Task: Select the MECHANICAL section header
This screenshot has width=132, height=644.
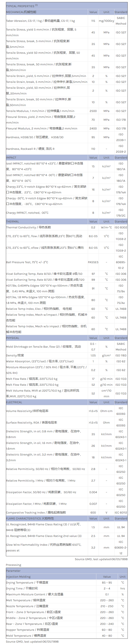Action: [x=21, y=12]
